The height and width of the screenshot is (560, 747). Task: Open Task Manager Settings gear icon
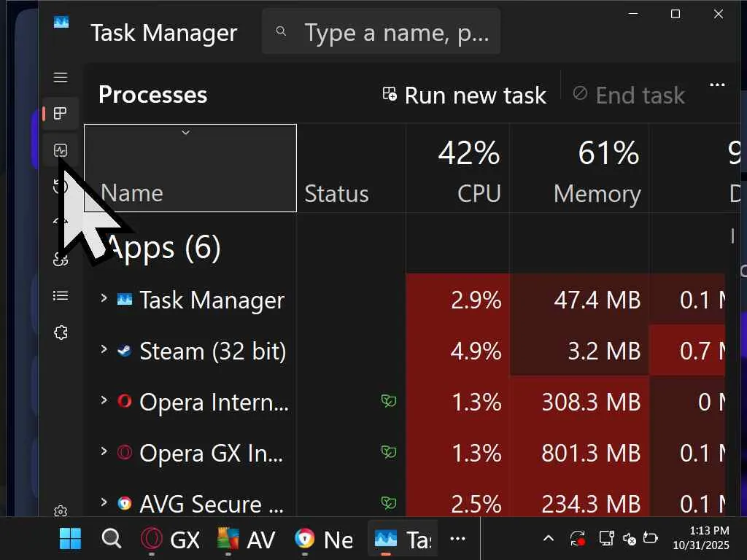(x=61, y=511)
